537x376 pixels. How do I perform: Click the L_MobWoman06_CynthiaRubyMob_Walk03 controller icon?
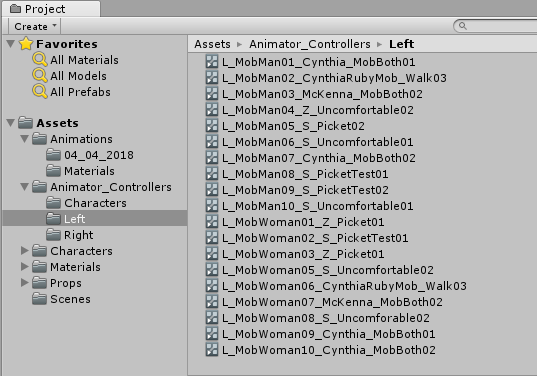click(x=212, y=286)
